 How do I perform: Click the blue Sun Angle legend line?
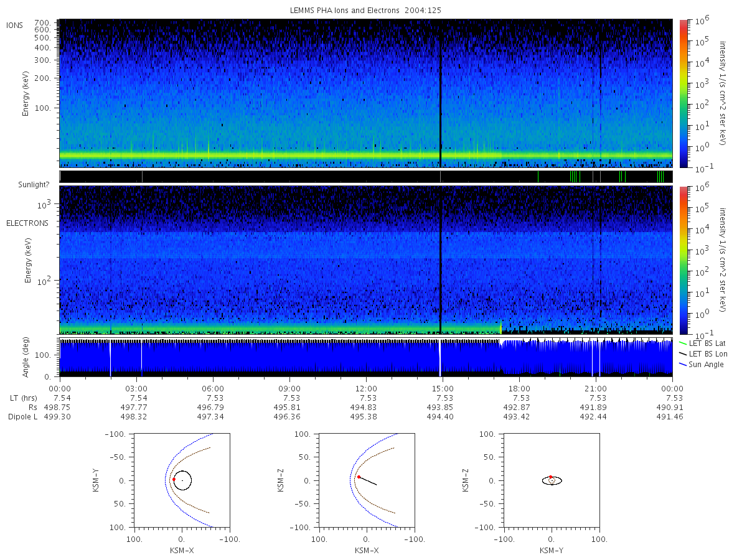point(684,364)
